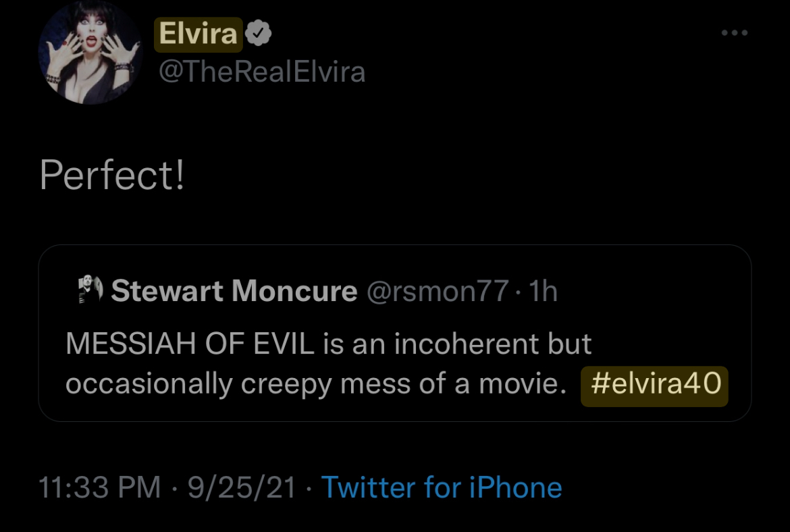Open Stewart Moncure's profile name link

coord(234,291)
